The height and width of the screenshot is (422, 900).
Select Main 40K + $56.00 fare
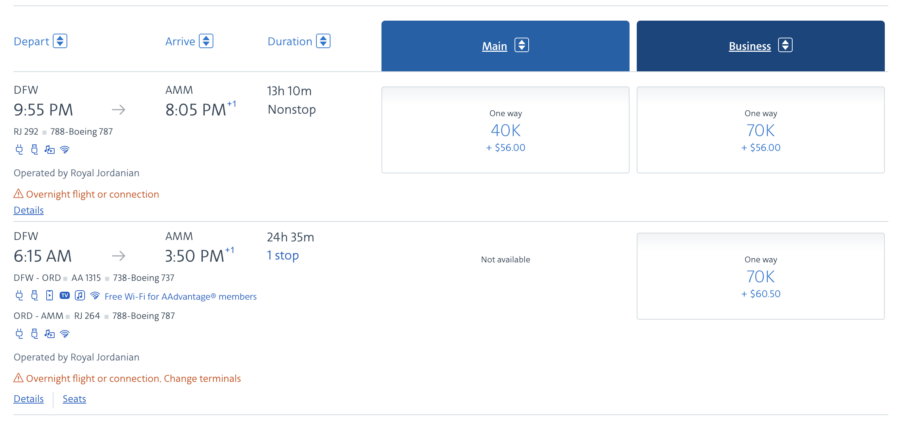(505, 130)
